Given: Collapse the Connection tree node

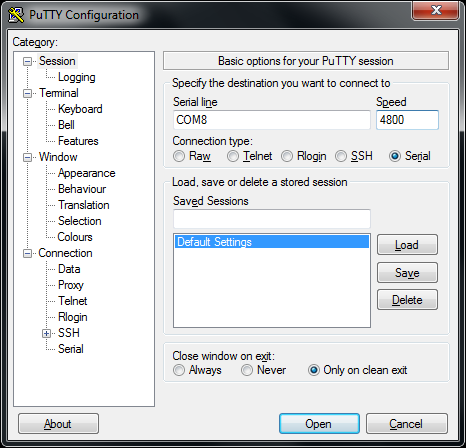Looking at the screenshot, I should click(x=27, y=254).
